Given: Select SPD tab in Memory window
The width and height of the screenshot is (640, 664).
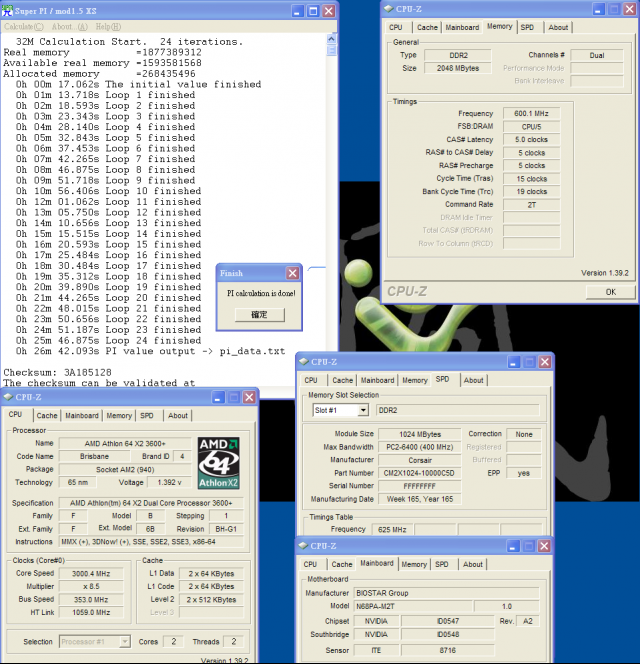Looking at the screenshot, I should 527,28.
